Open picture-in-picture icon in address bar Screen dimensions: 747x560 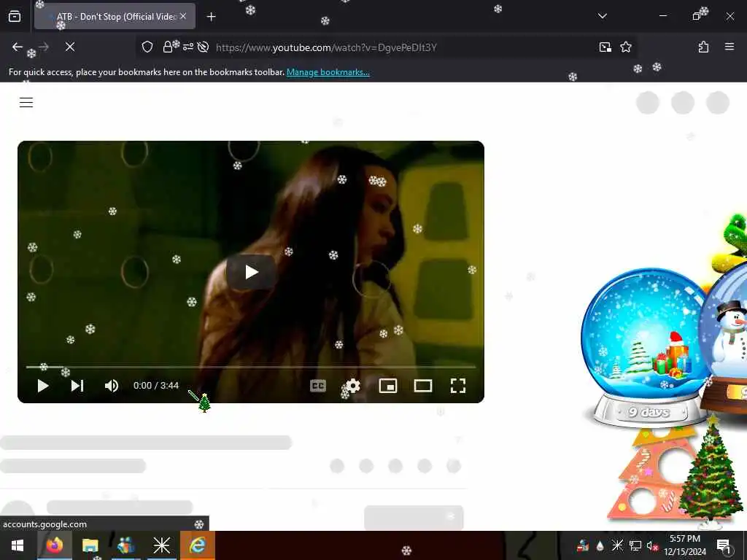click(x=605, y=47)
